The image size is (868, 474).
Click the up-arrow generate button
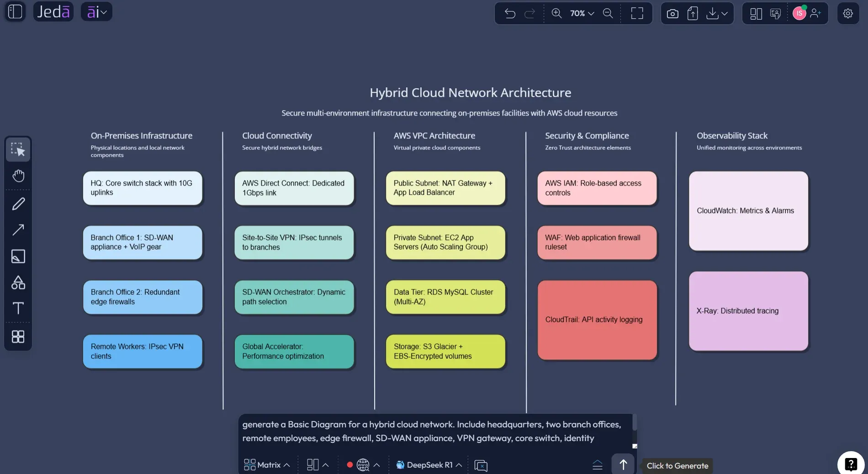pos(623,465)
